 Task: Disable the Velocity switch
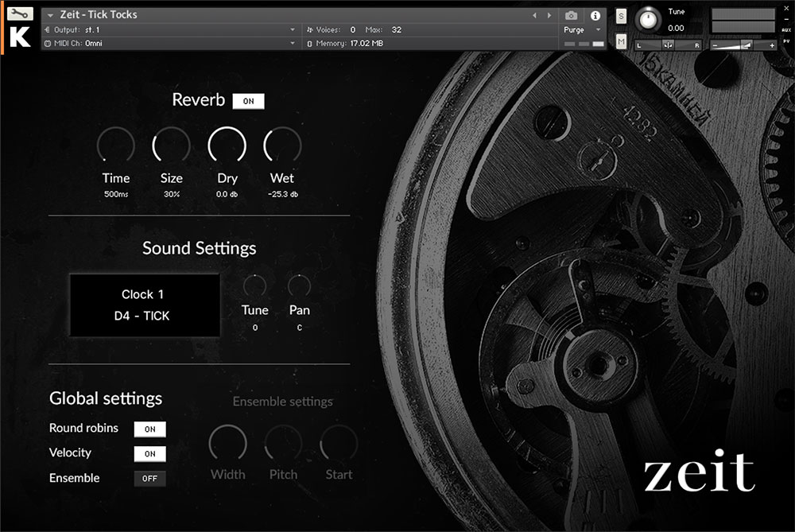(x=149, y=454)
